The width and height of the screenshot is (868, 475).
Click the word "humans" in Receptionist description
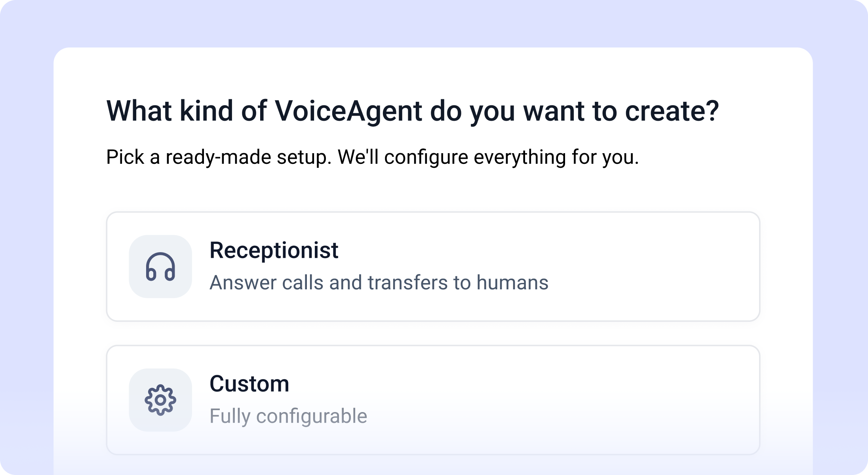[512, 283]
